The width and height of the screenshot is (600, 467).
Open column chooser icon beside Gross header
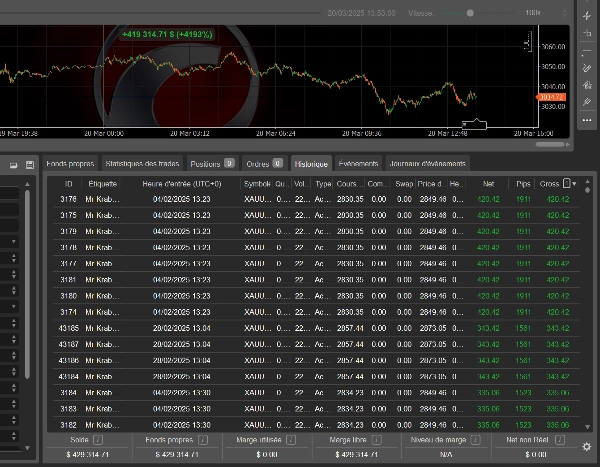566,184
